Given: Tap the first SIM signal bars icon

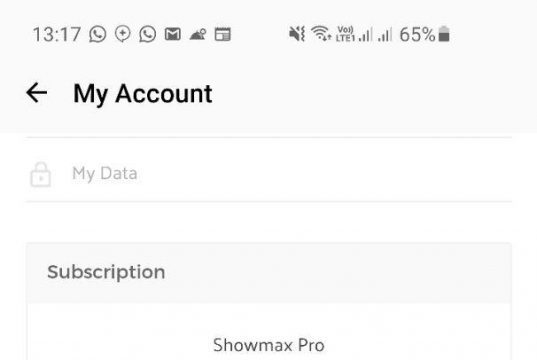Looking at the screenshot, I should pyautogui.click(x=365, y=35).
